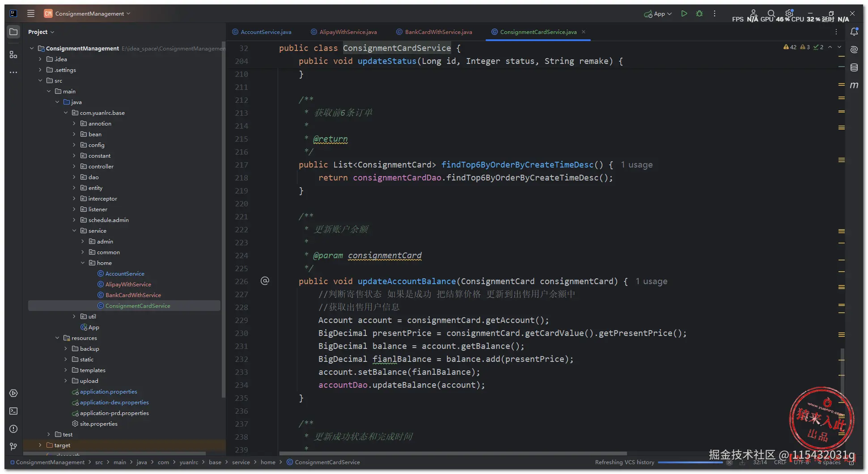The image size is (868, 474).
Task: Collapse the home package
Action: click(x=83, y=263)
